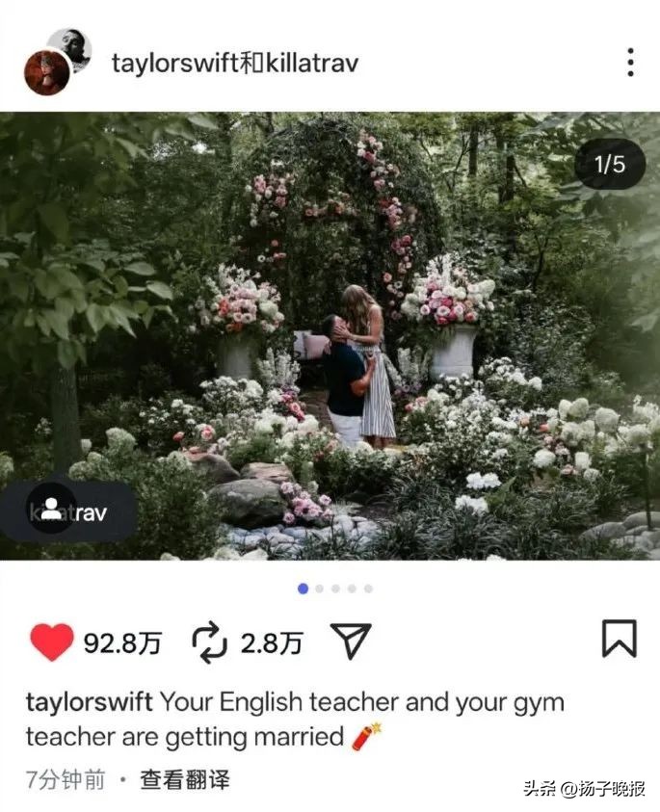Image resolution: width=660 pixels, height=812 pixels.
Task: Click 查看翻译 to translate the caption
Action: (184, 779)
